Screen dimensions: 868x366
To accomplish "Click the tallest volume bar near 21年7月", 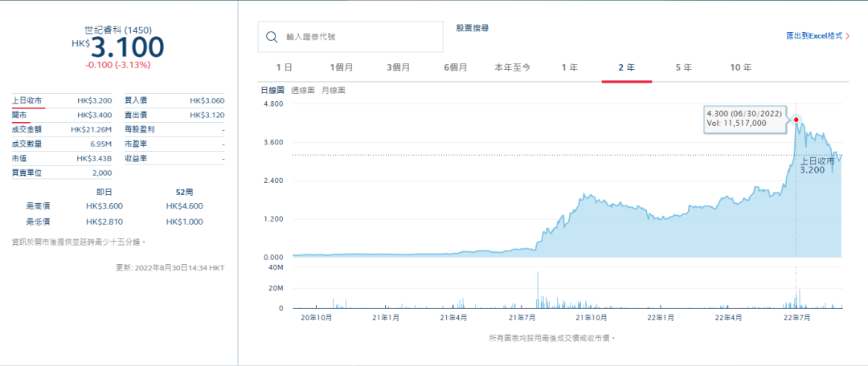I will pos(538,290).
